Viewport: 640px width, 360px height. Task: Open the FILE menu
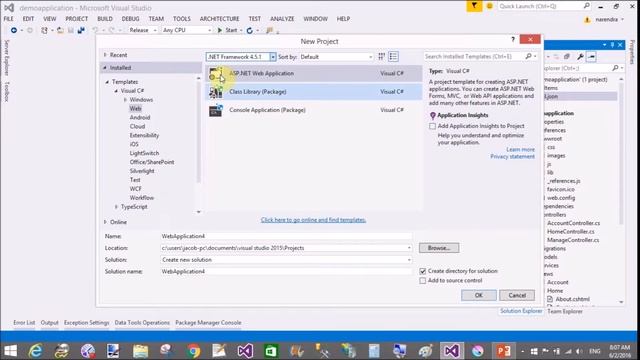9,19
